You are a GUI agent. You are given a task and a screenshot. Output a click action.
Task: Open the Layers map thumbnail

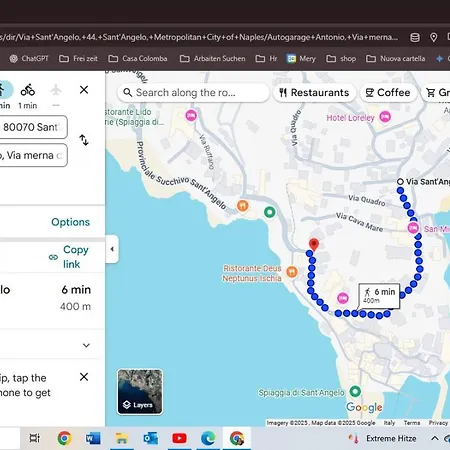coord(140,392)
